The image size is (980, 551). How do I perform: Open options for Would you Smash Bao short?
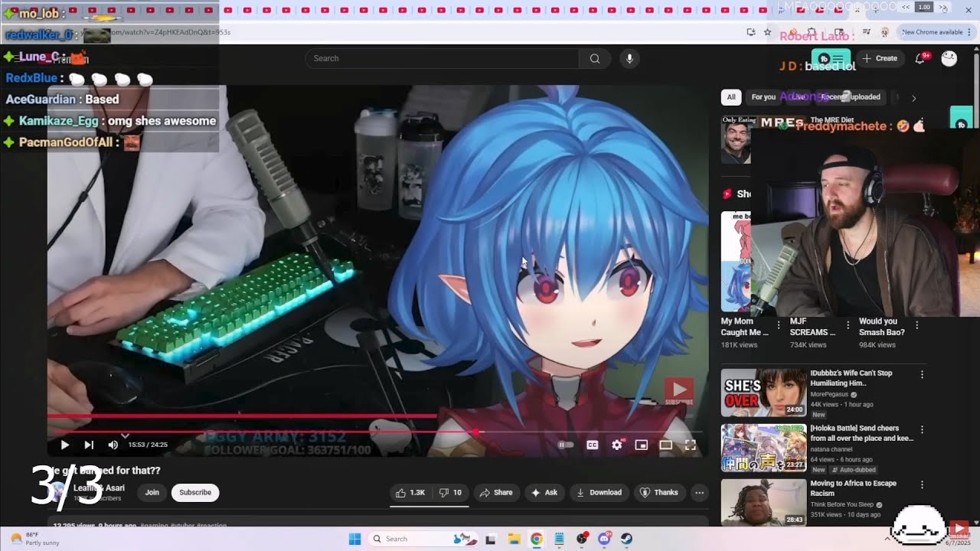[x=916, y=325]
